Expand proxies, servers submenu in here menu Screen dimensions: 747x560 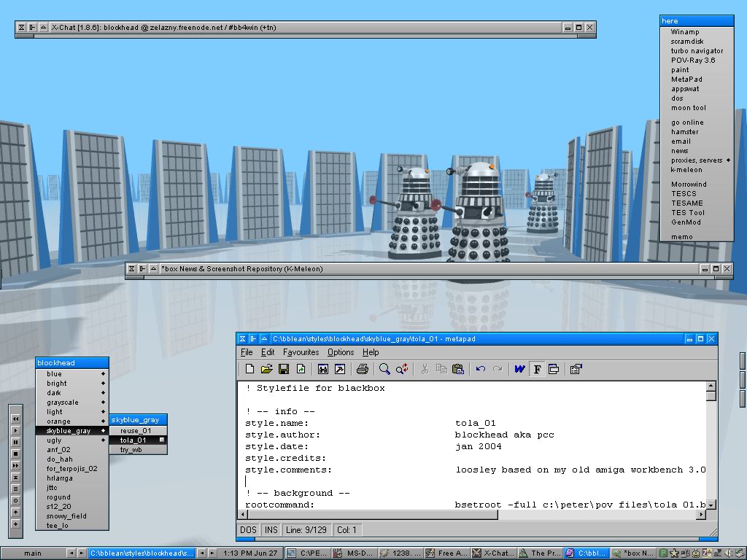[x=697, y=160]
